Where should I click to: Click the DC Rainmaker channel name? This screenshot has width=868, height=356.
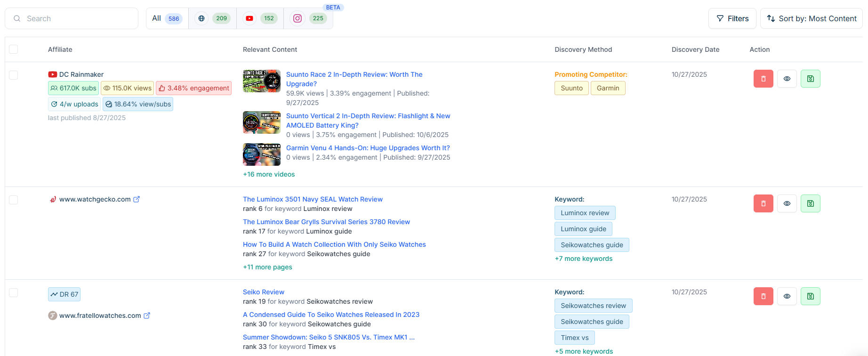(x=81, y=74)
